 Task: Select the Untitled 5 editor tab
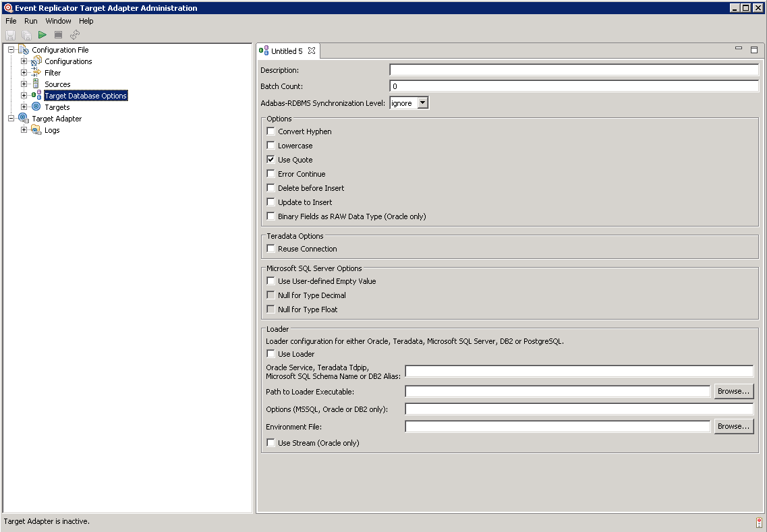pos(287,51)
